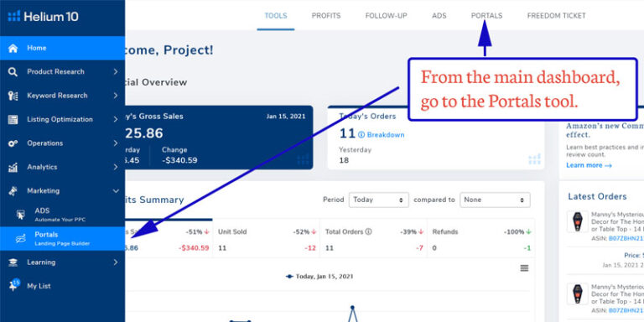Open My List in the sidebar
The width and height of the screenshot is (644, 322).
pyautogui.click(x=62, y=286)
